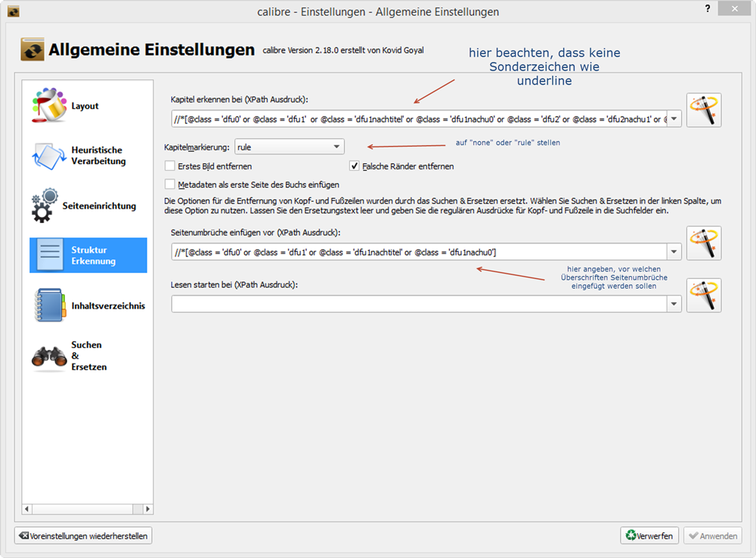Expand Seitenumbrüche einfügen vor dropdown arrow
Image resolution: width=756 pixels, height=558 pixels.
click(674, 252)
